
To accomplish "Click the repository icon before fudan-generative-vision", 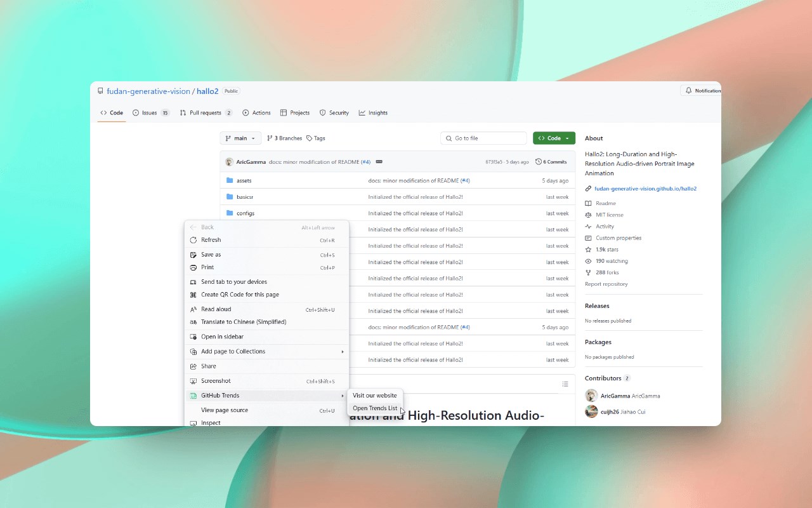I will 100,91.
